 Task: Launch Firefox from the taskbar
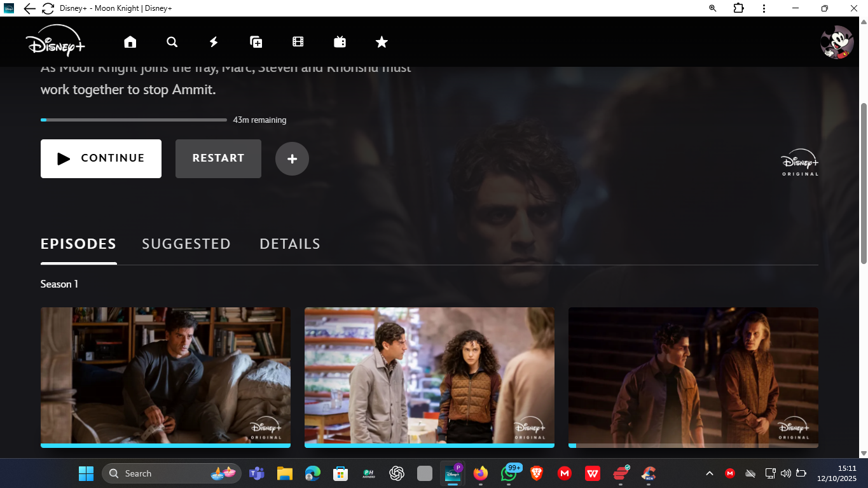tap(480, 473)
